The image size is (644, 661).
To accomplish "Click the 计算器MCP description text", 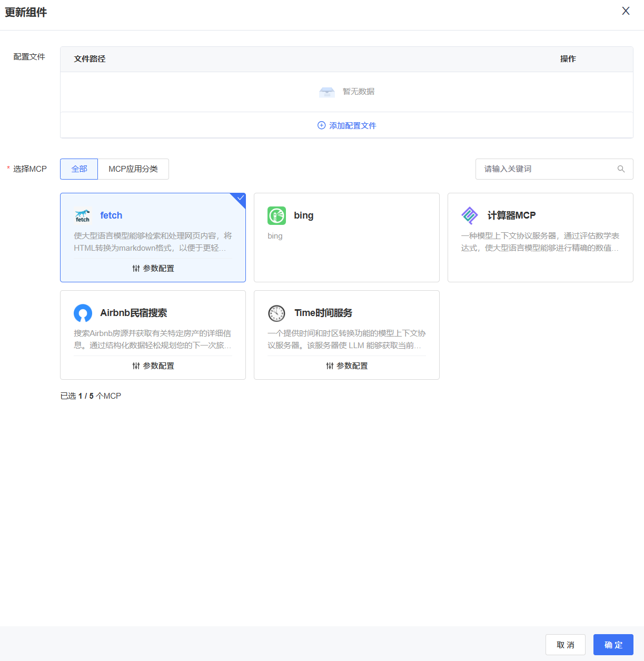I will (540, 242).
